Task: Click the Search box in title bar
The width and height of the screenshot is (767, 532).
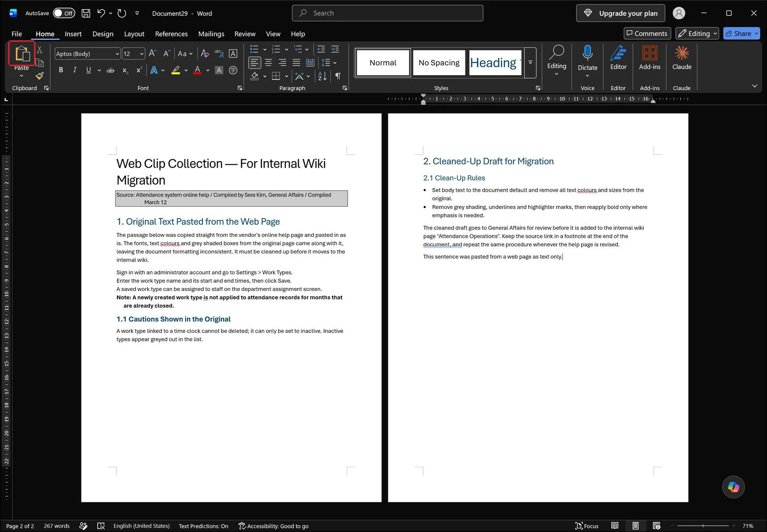Action: (x=387, y=13)
